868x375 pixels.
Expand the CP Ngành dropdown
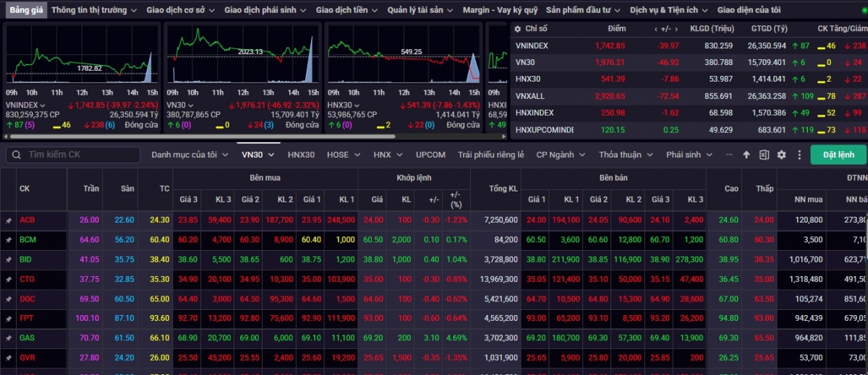pos(560,155)
